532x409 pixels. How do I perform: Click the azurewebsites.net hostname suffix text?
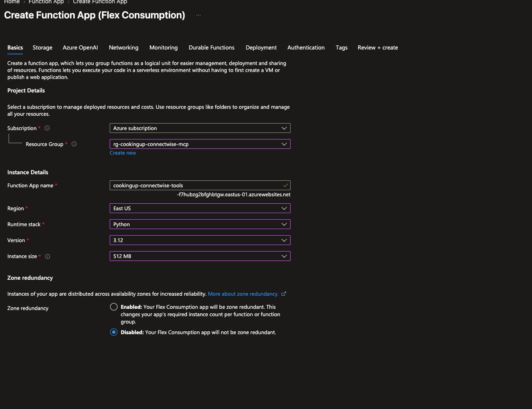tap(234, 194)
